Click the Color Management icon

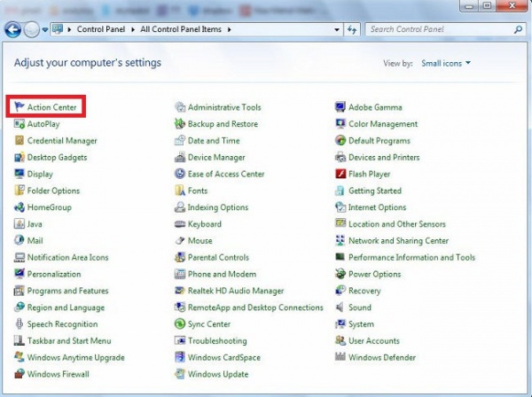(x=340, y=124)
